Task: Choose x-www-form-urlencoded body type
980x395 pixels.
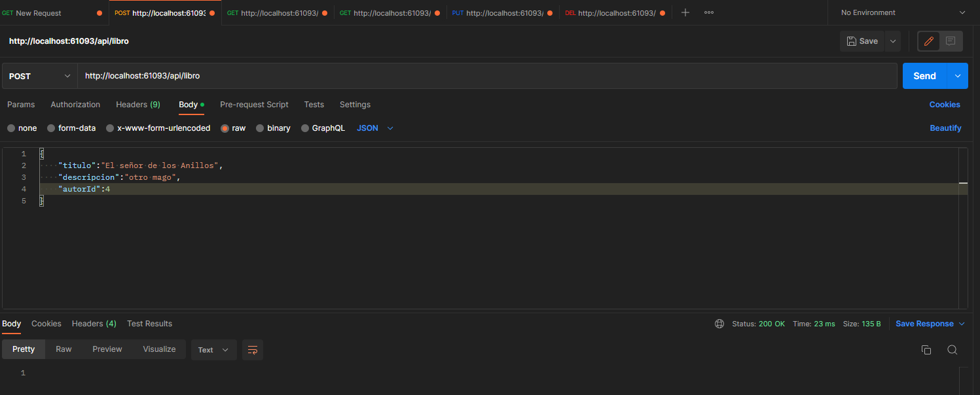Action: [x=158, y=128]
